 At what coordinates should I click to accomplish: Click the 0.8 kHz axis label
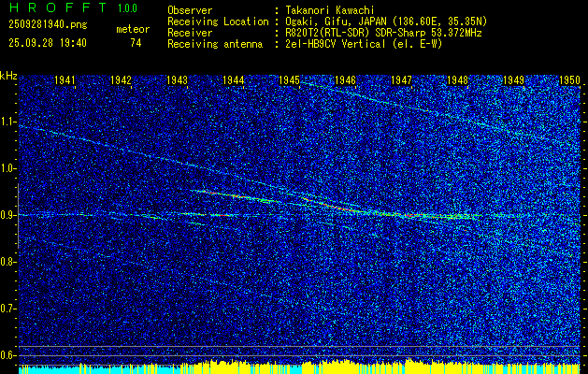8,262
